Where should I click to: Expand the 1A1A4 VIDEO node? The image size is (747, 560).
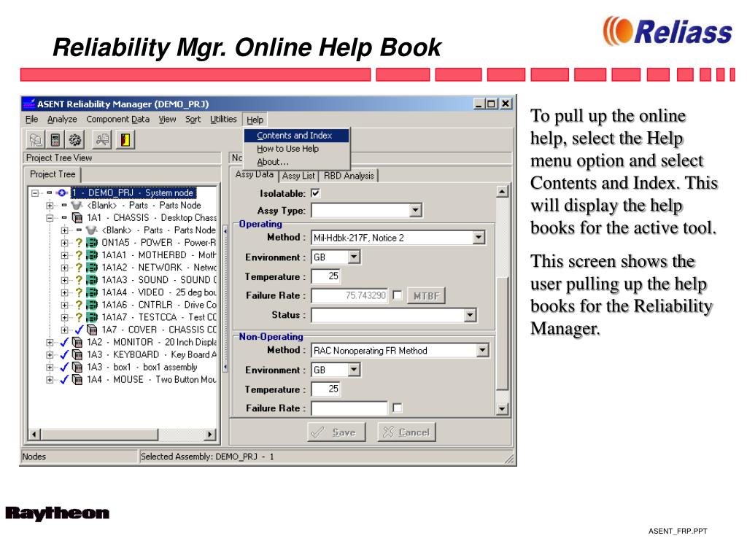pyautogui.click(x=64, y=292)
